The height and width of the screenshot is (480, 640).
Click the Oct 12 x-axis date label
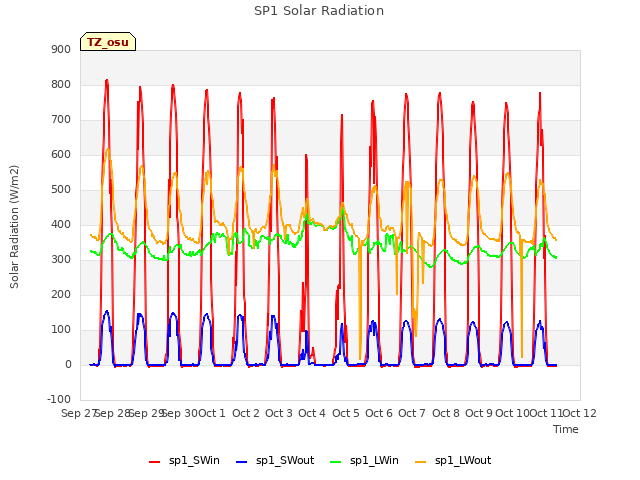pyautogui.click(x=580, y=413)
